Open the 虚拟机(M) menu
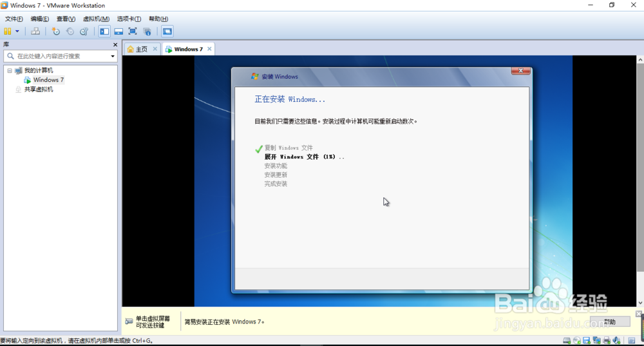644x346 pixels. 96,19
